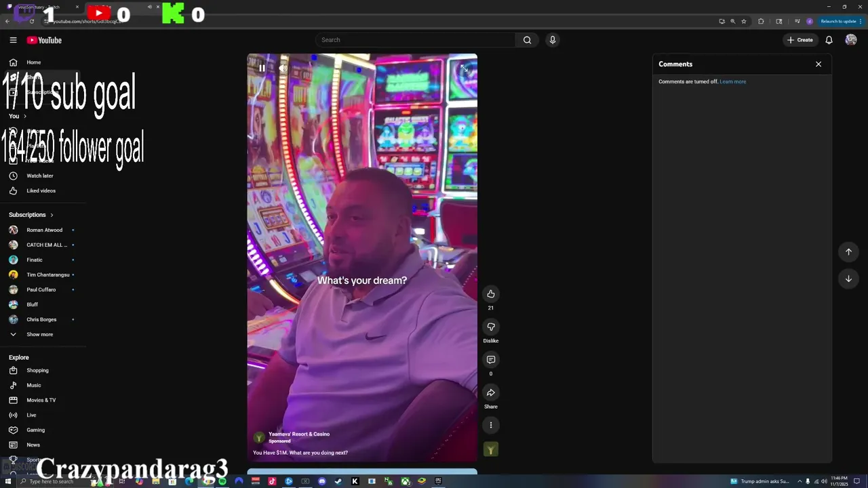Go to the next Short with down arrow
This screenshot has width=868, height=488.
coord(848,279)
